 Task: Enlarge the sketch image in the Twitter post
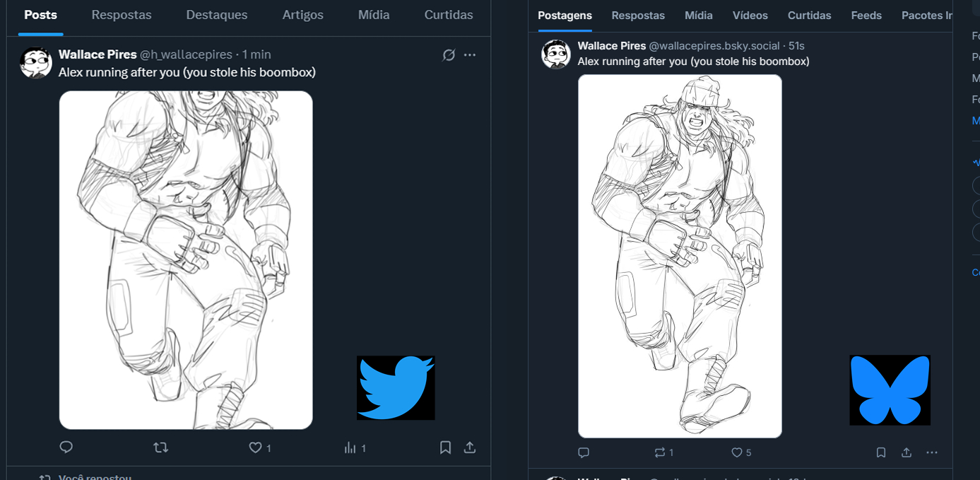click(x=186, y=259)
